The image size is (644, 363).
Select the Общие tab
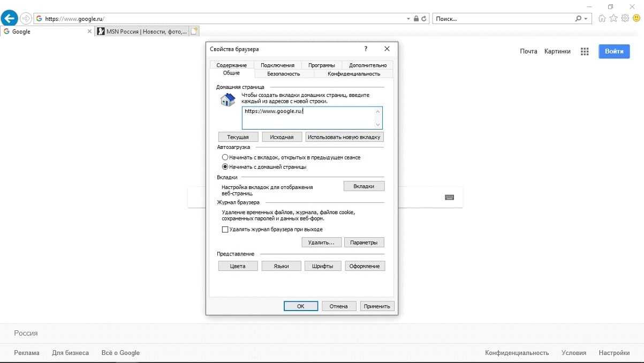231,73
